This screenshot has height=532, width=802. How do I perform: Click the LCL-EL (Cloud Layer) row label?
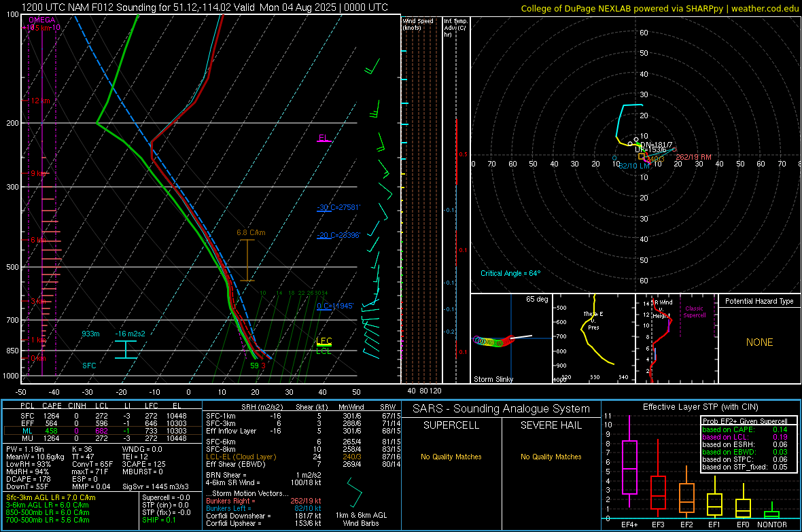(241, 457)
